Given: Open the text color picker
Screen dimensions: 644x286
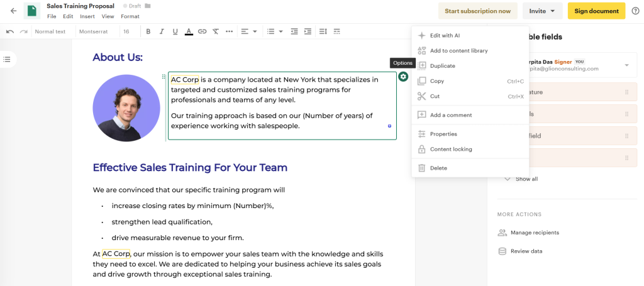Looking at the screenshot, I should pyautogui.click(x=189, y=31).
